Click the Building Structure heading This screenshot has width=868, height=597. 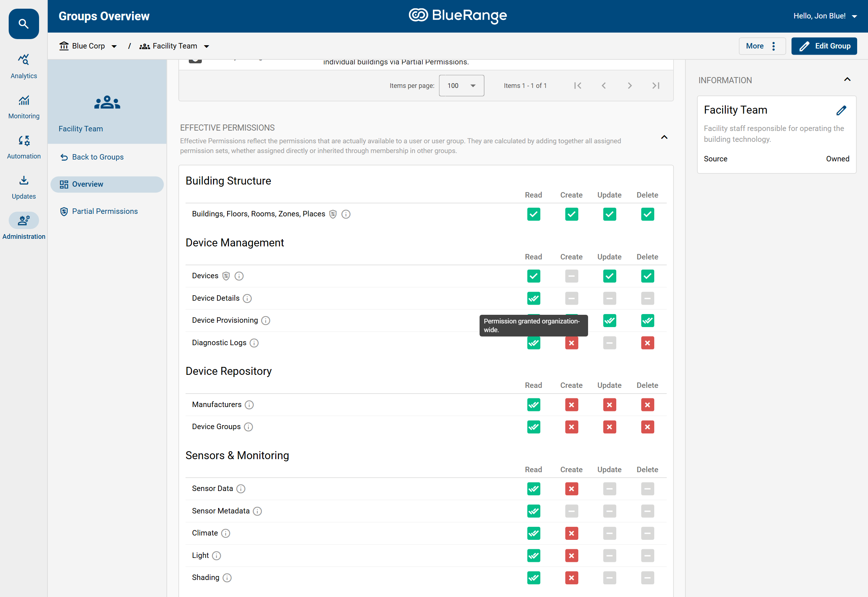229,181
